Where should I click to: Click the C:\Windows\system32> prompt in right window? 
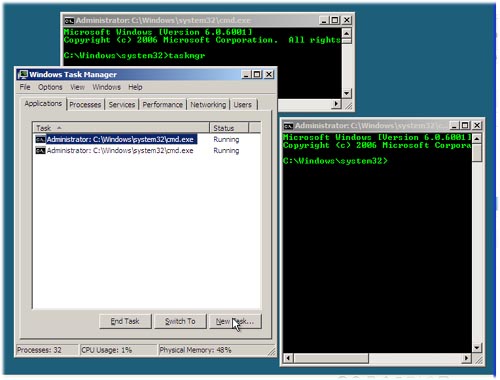[x=335, y=161]
